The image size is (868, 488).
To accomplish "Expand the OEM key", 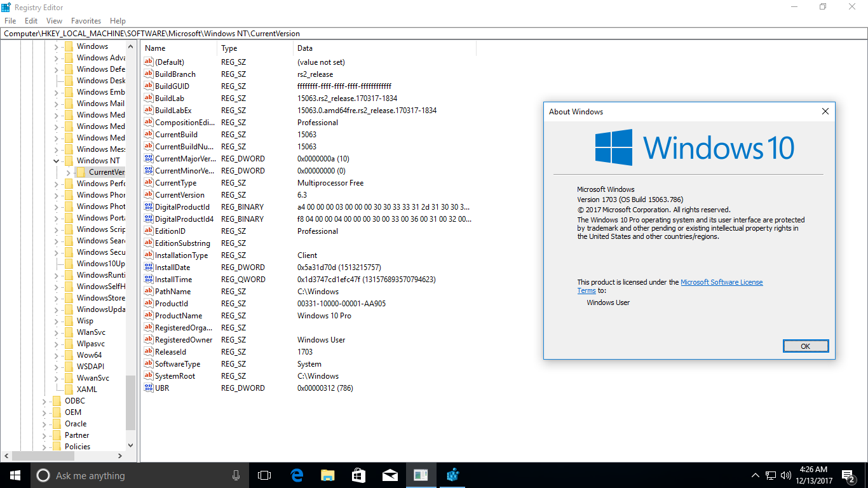I will tap(44, 412).
